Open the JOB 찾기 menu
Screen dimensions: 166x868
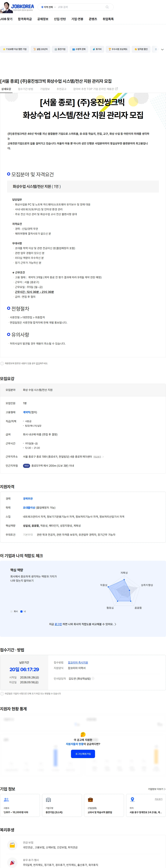click(x=6, y=19)
